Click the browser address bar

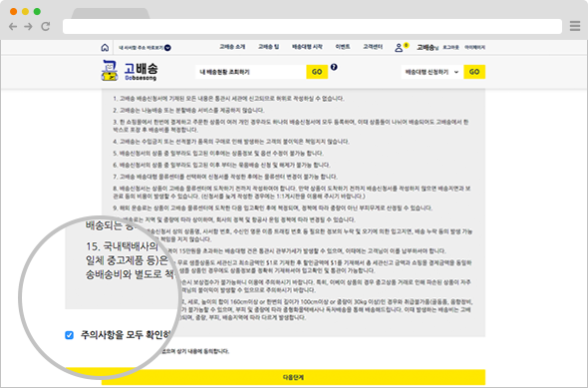pyautogui.click(x=312, y=26)
